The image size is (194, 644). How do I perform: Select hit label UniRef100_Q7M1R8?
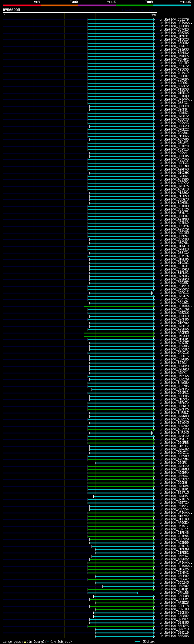(x=174, y=593)
